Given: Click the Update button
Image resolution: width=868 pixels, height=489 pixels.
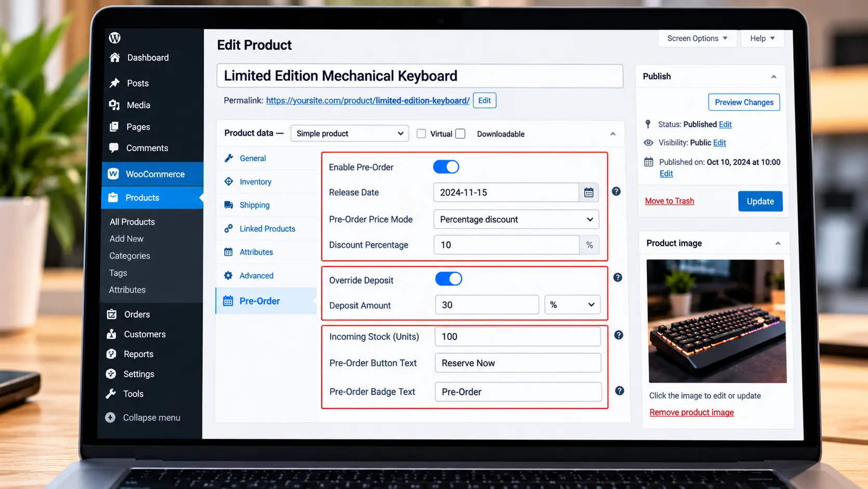Looking at the screenshot, I should (x=760, y=201).
